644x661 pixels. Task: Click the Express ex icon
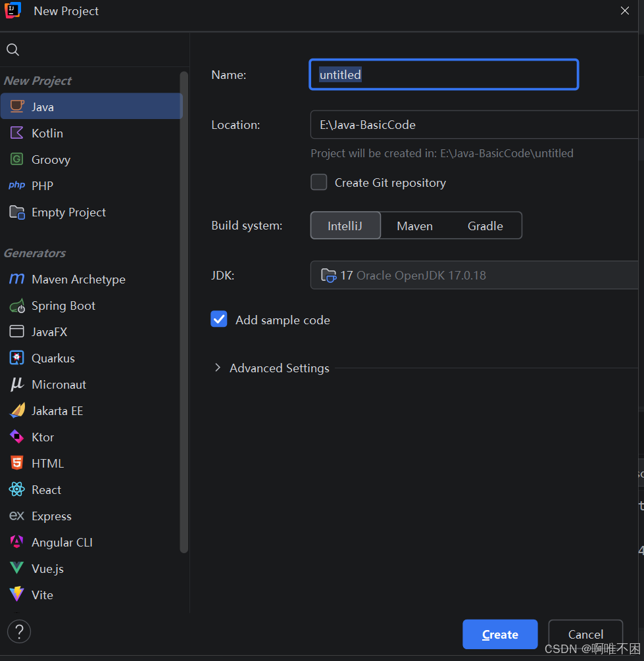[x=17, y=515]
